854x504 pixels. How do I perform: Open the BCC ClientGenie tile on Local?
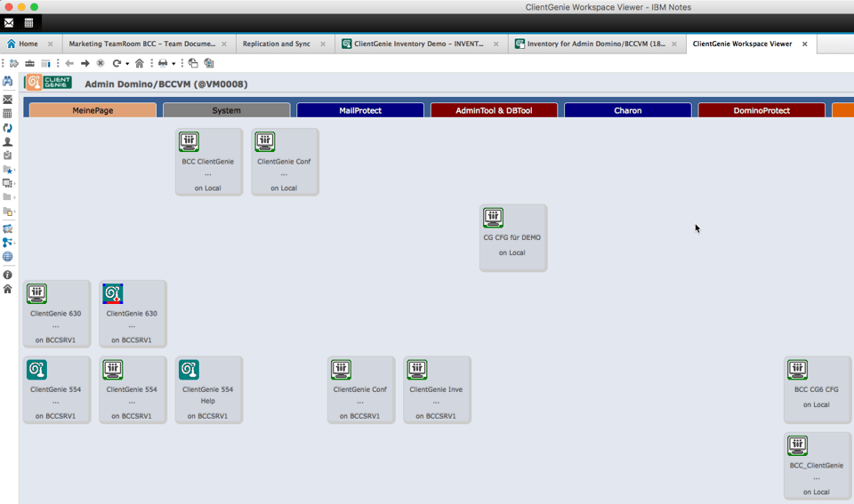click(208, 162)
